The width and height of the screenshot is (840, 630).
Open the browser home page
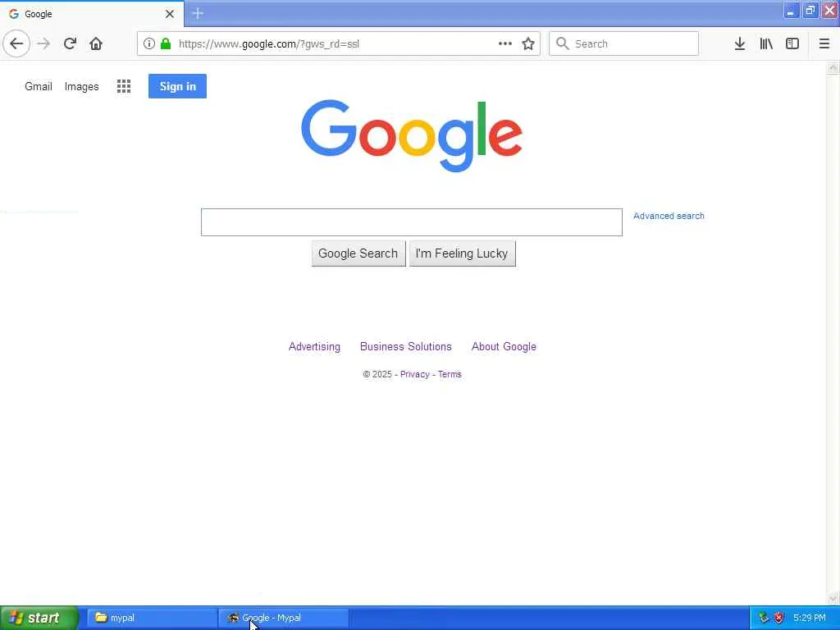click(96, 43)
